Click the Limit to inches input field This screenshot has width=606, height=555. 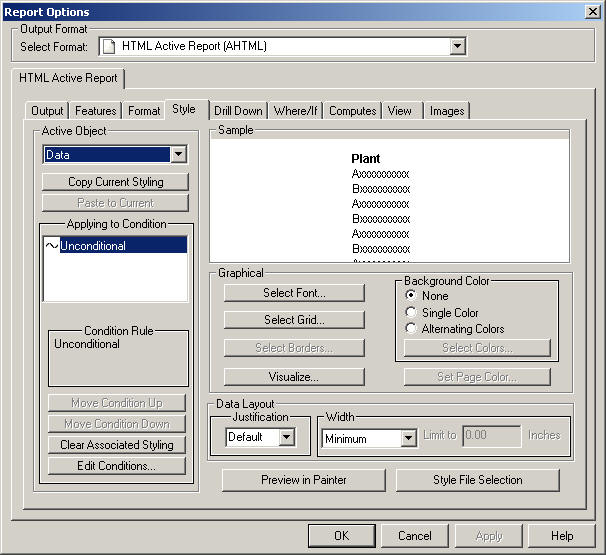pos(492,436)
